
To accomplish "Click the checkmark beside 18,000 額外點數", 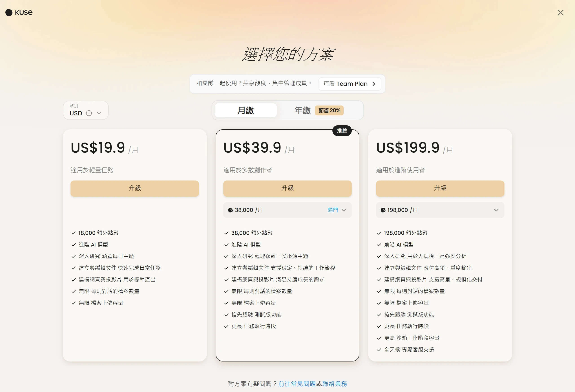I will (x=73, y=233).
